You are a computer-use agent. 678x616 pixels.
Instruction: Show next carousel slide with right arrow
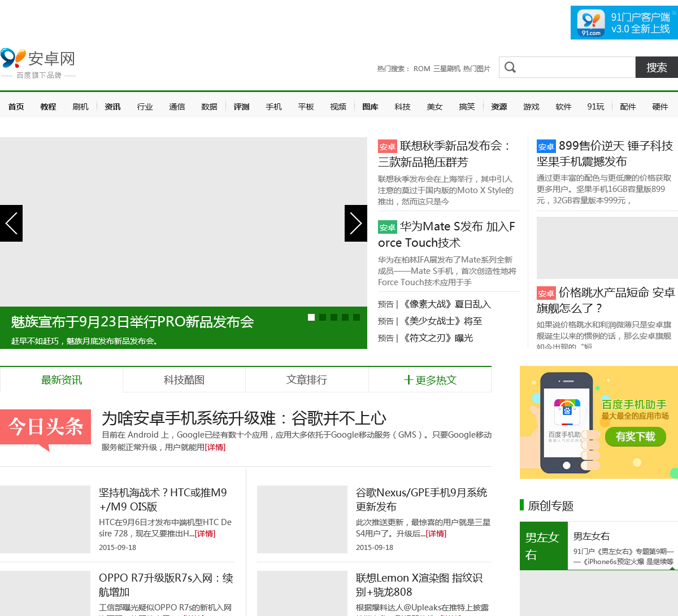(356, 223)
